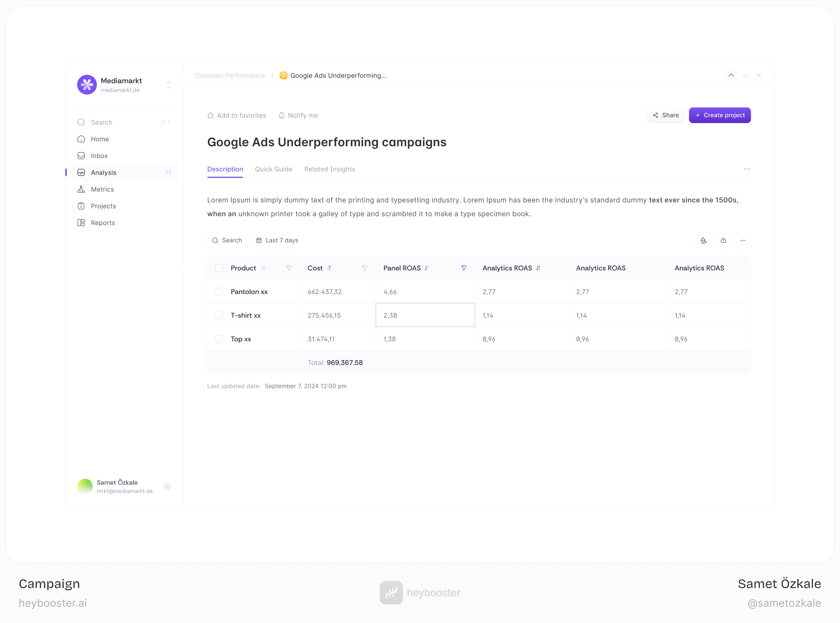
Task: Open user settings via the gear icon
Action: (x=168, y=487)
